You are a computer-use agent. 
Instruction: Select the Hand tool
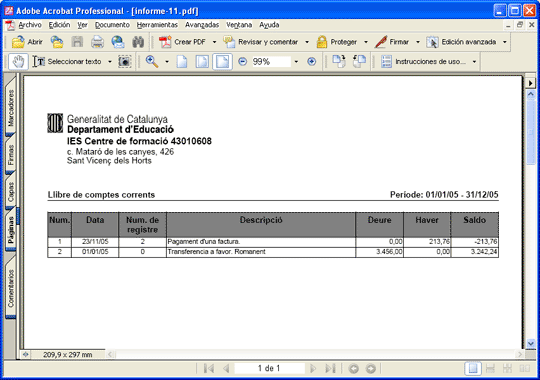pos(18,62)
